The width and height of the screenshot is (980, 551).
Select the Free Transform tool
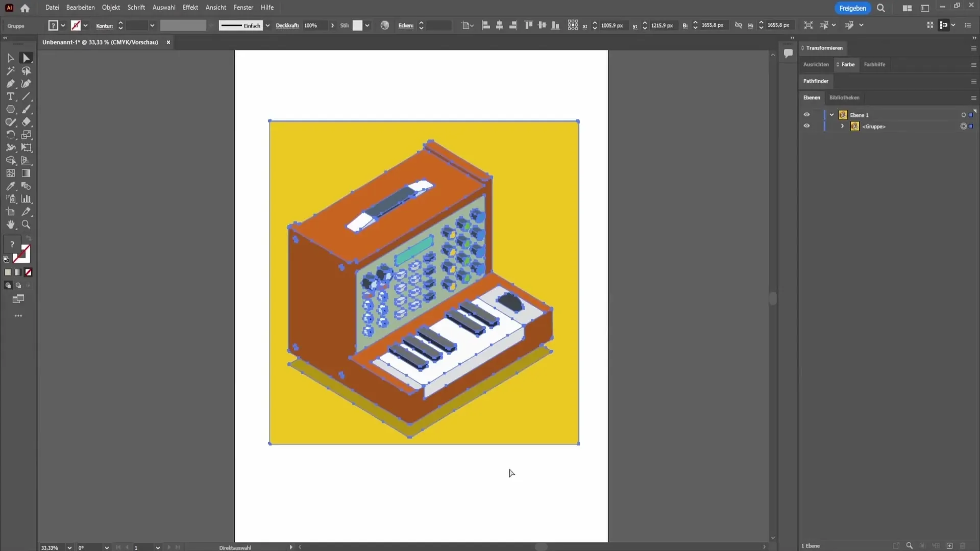click(x=26, y=147)
